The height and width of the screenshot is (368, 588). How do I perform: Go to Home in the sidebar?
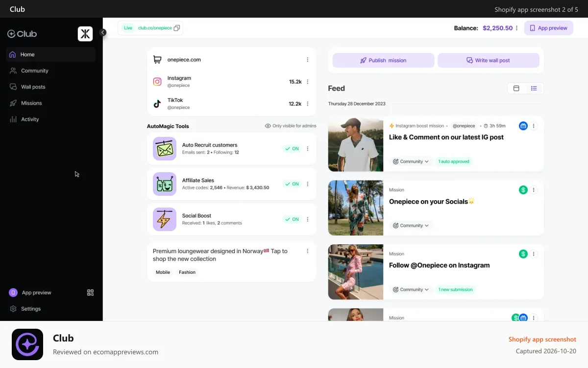coord(50,54)
